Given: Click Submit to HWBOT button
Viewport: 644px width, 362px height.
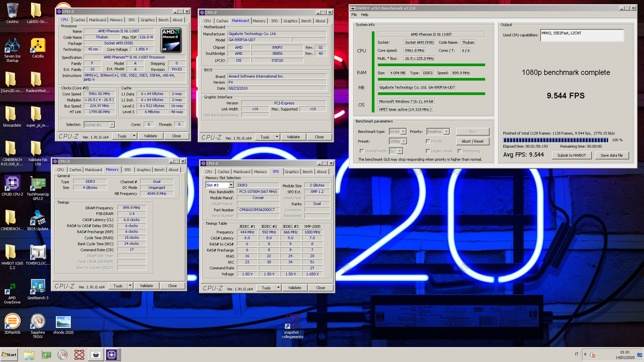Looking at the screenshot, I should tap(572, 156).
